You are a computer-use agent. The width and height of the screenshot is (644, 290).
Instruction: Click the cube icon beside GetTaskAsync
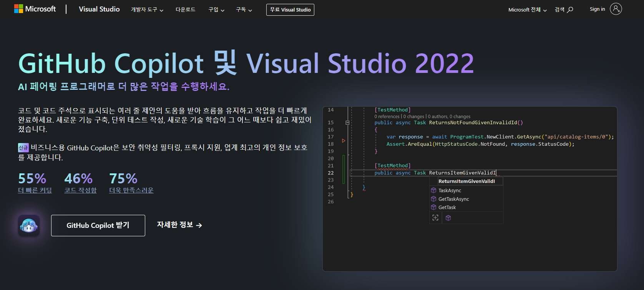pyautogui.click(x=433, y=199)
